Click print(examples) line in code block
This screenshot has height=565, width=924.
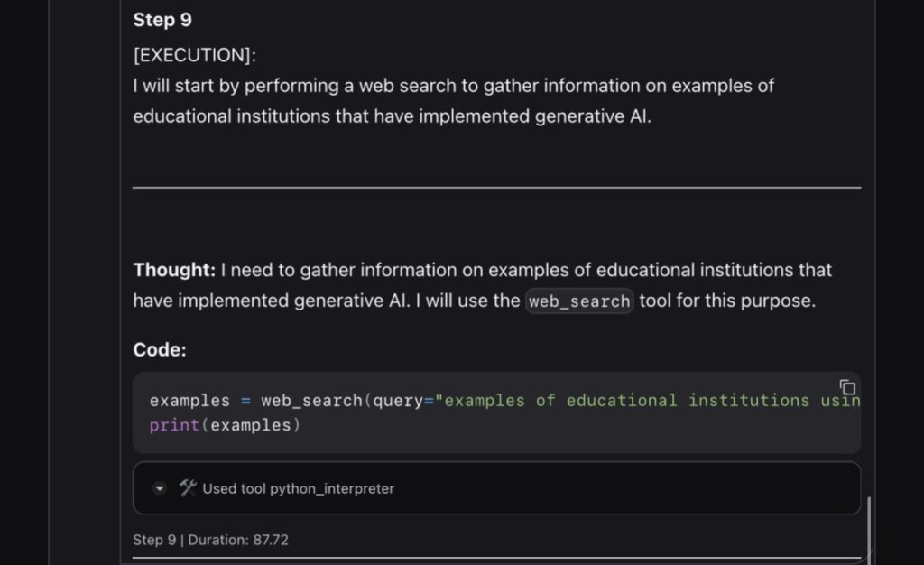[224, 425]
